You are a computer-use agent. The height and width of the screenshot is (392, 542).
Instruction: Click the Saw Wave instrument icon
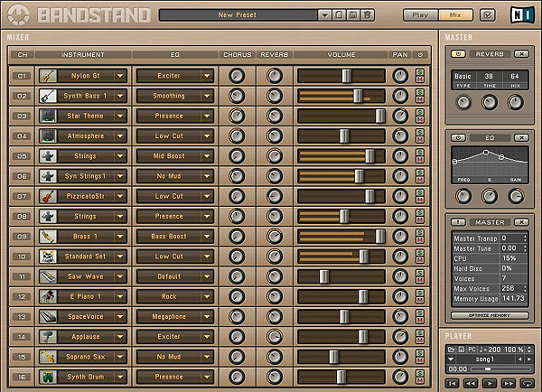click(x=48, y=276)
